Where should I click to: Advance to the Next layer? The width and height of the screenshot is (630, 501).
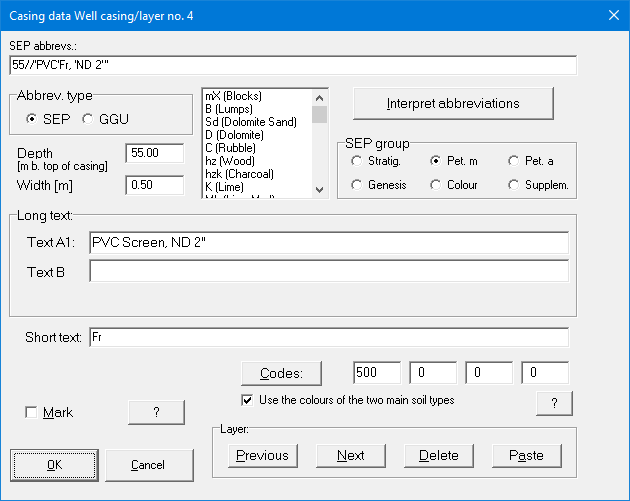(351, 455)
